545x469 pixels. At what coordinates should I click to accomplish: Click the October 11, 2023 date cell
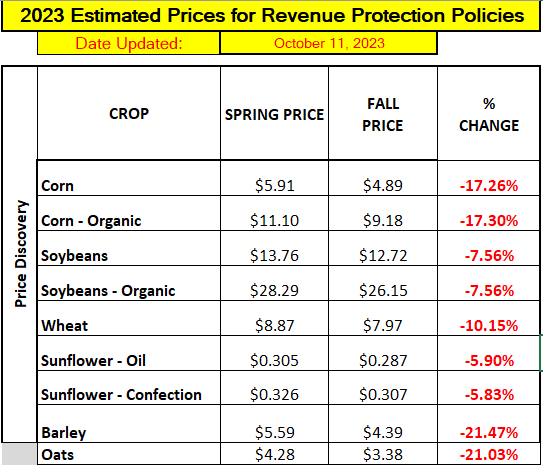point(329,43)
